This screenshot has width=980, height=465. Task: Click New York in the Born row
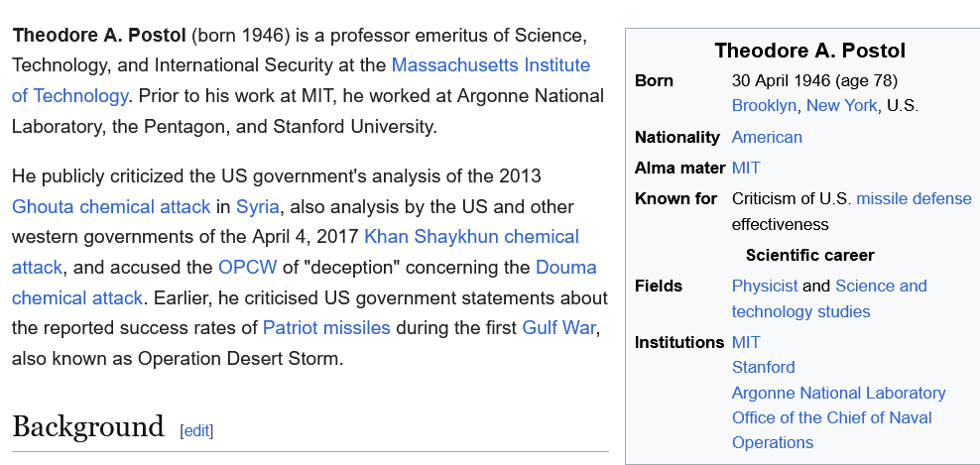coord(841,105)
